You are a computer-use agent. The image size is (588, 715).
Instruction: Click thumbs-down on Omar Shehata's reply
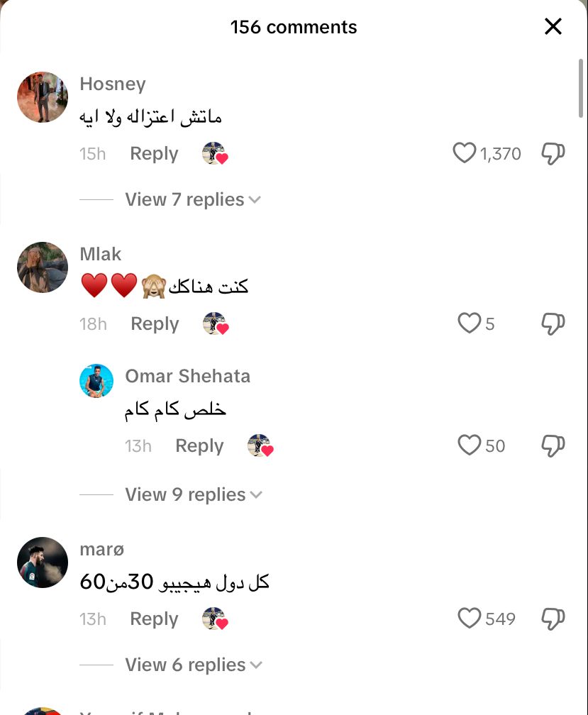click(553, 445)
